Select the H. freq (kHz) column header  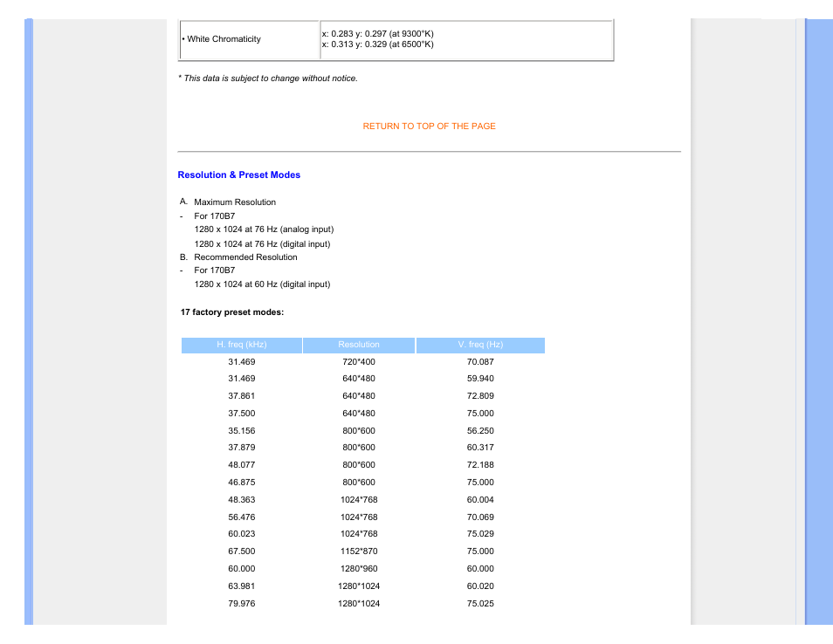point(242,345)
